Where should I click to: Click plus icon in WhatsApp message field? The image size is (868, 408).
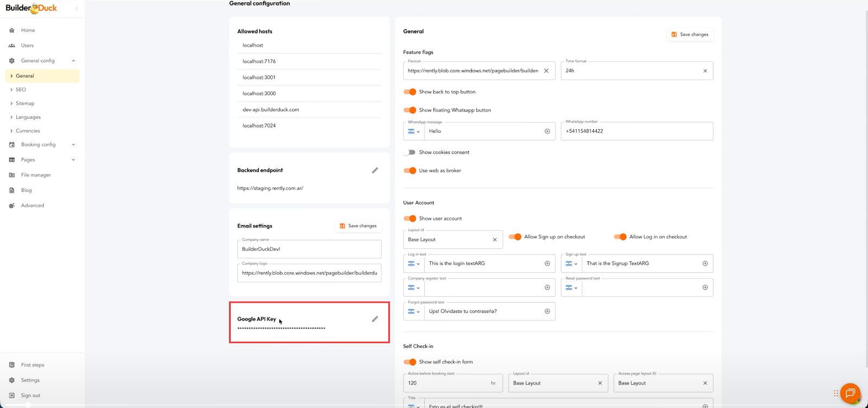pos(547,131)
